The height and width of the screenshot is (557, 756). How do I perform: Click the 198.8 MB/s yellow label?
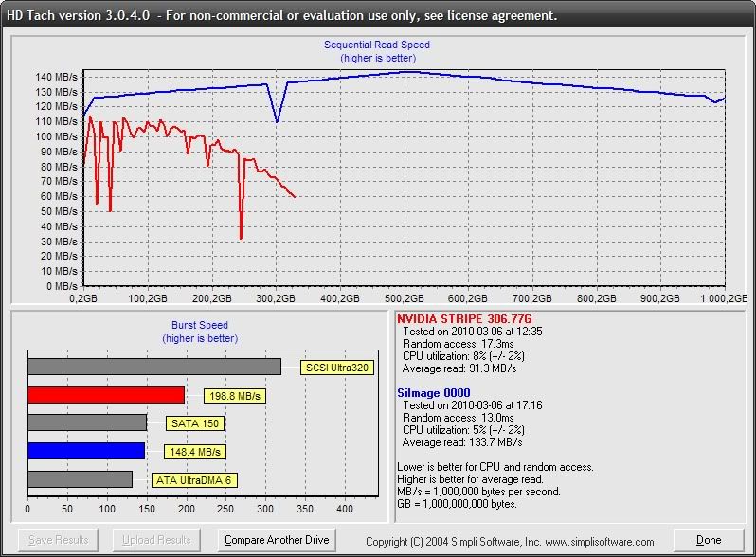[234, 396]
